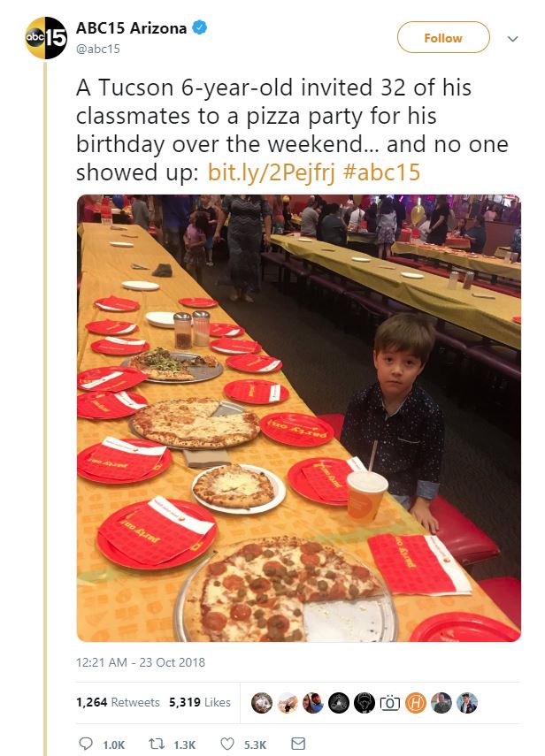
Task: Click the retweet arrows icon
Action: 157,744
